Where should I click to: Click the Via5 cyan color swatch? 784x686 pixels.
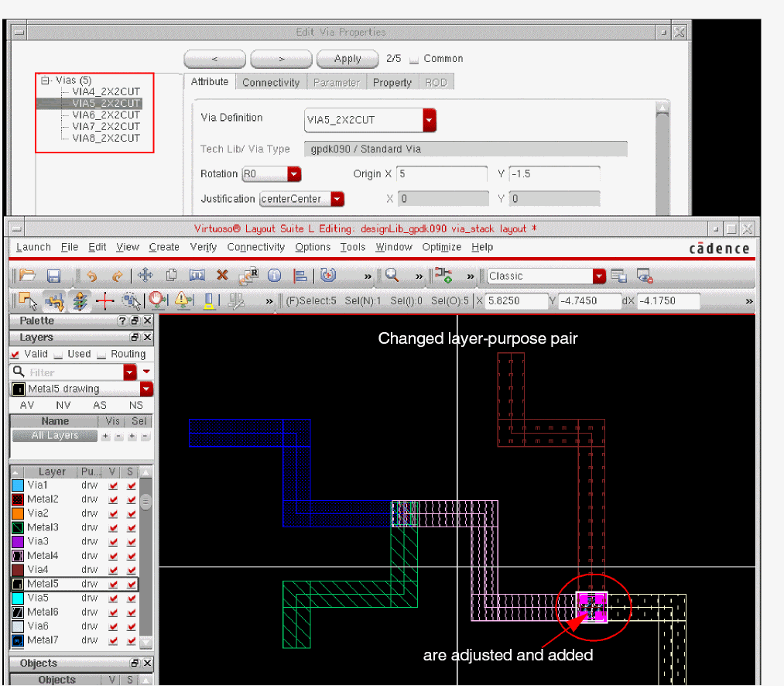(x=18, y=599)
